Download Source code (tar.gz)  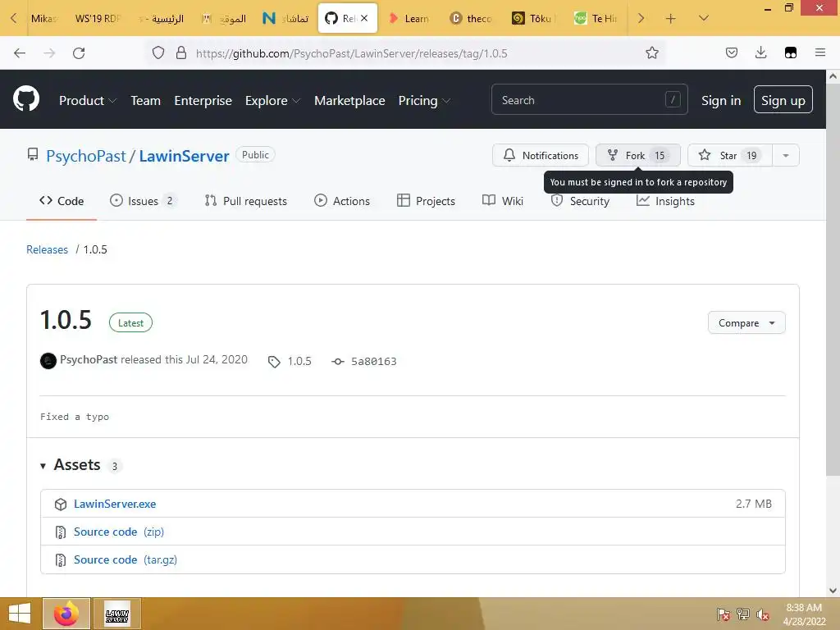click(x=126, y=559)
